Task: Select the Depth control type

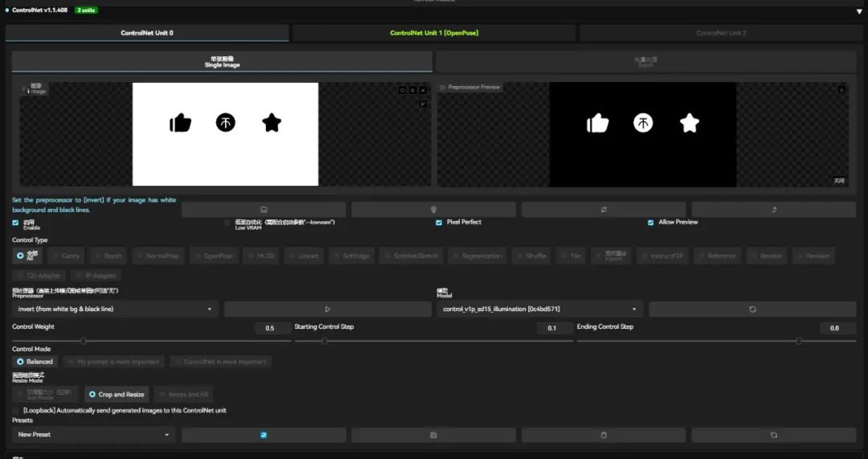Action: (108, 256)
